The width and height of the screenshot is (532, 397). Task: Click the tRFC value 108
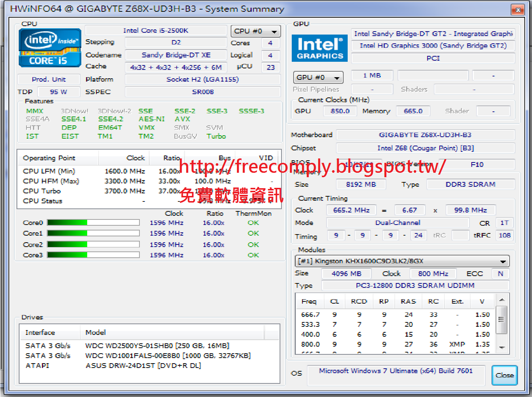(504, 235)
